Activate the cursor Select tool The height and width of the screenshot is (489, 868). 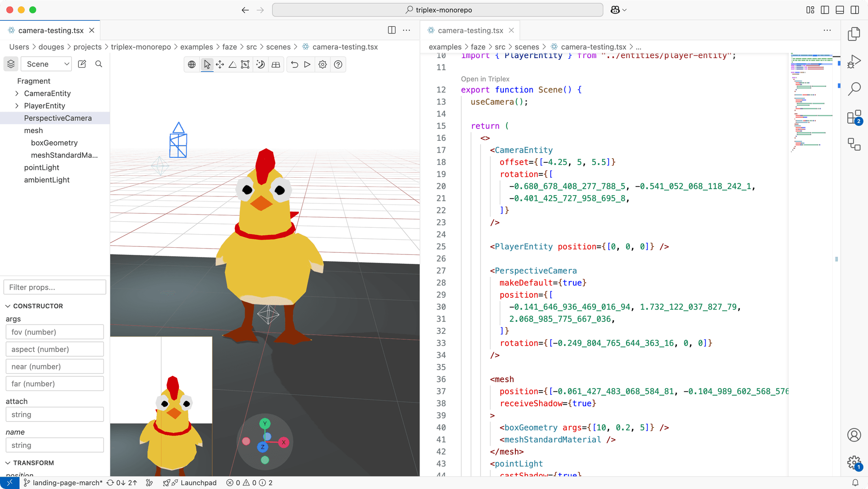pyautogui.click(x=206, y=64)
